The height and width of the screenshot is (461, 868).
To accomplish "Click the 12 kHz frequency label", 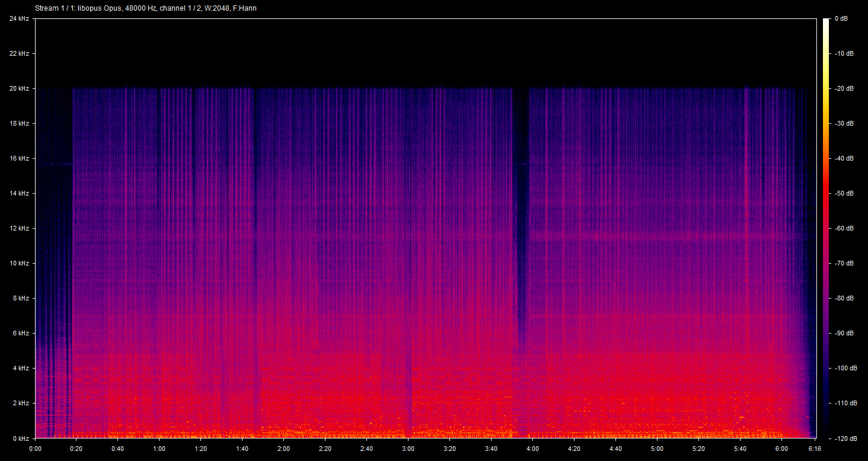I will [x=18, y=228].
